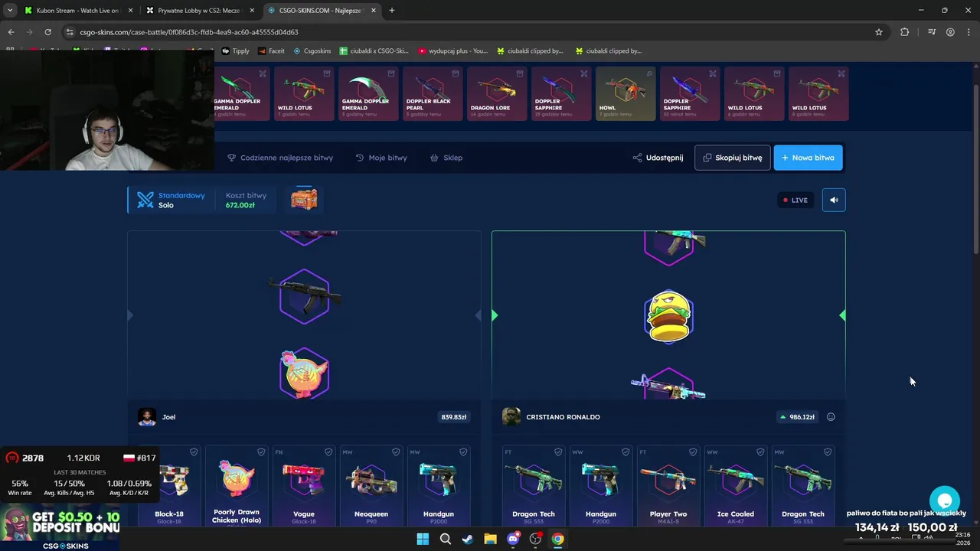Click shield icon on Ice Coaled card
This screenshot has width=980, height=551.
click(x=760, y=452)
